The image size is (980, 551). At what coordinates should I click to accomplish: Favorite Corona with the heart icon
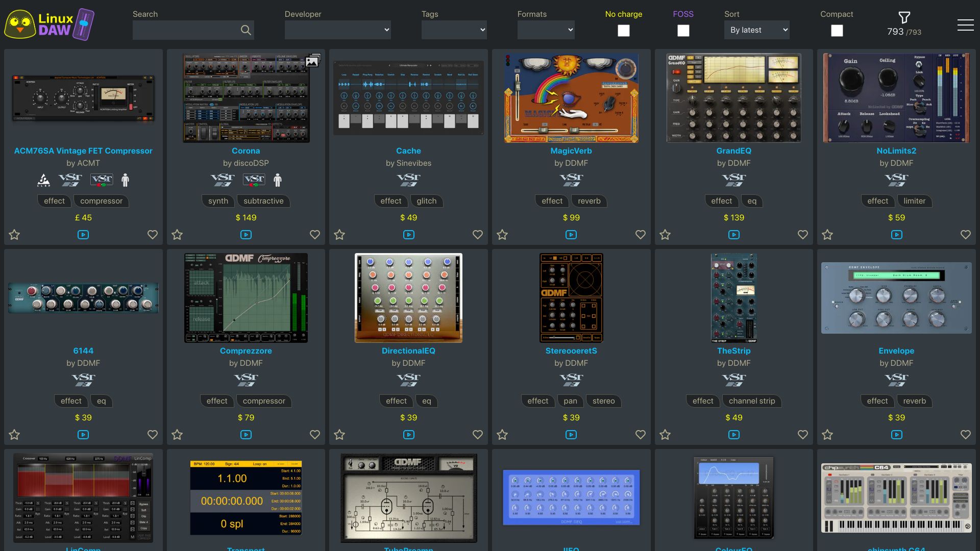coord(315,235)
